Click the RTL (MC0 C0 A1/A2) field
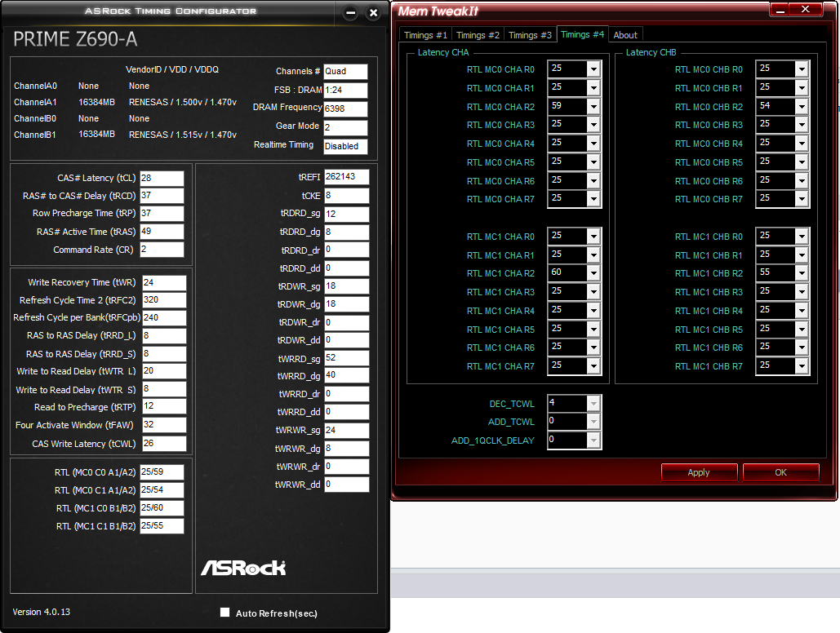The image size is (840, 633). click(x=162, y=471)
